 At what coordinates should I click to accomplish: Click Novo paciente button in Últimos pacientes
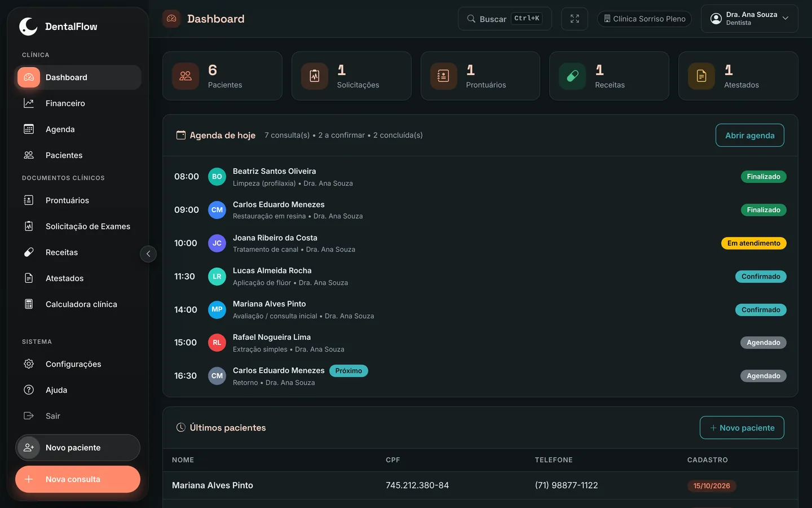742,428
